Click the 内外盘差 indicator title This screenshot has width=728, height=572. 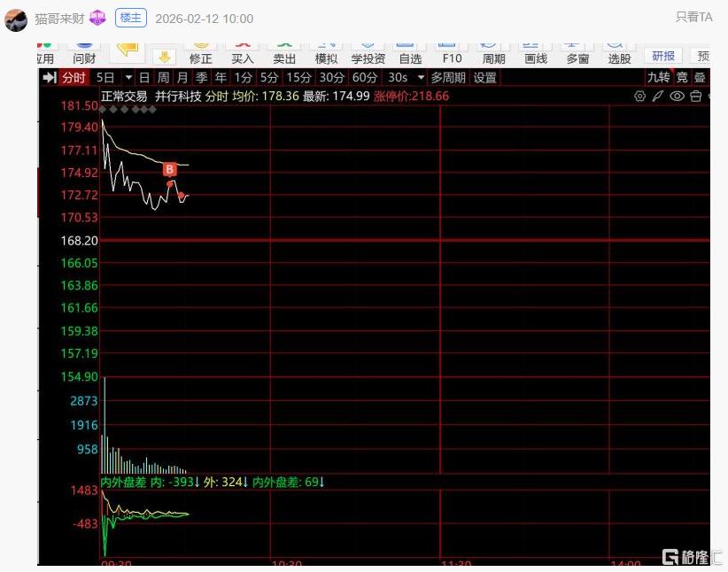click(x=123, y=482)
